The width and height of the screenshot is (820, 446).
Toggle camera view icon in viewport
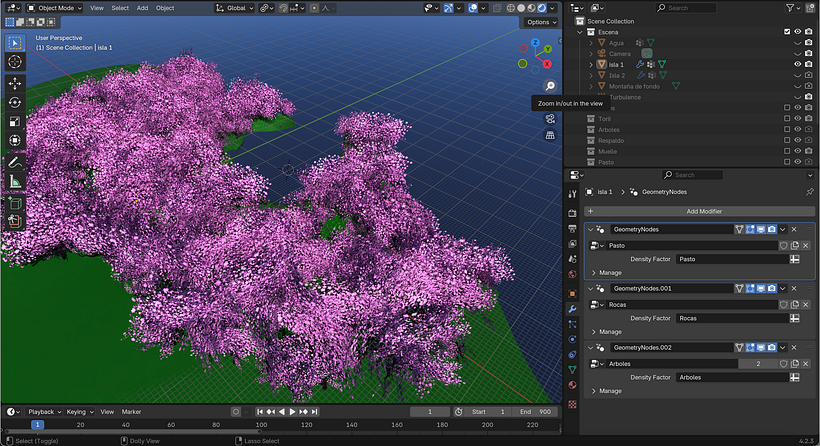550,119
